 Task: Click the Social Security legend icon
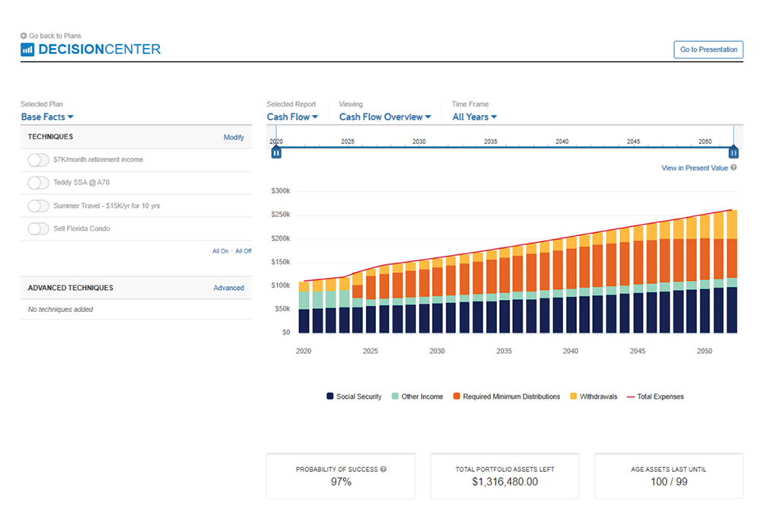(x=330, y=397)
